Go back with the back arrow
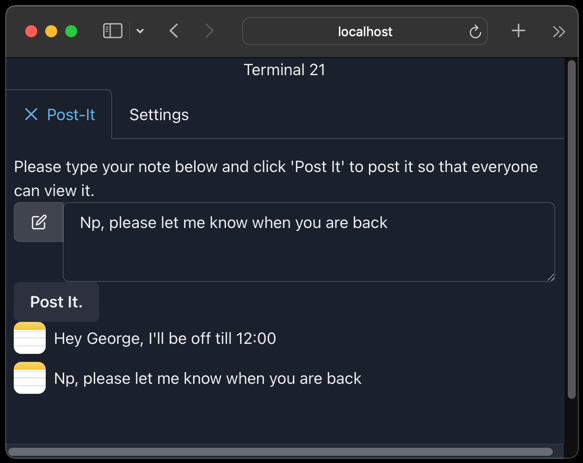The image size is (583, 463). pos(174,31)
